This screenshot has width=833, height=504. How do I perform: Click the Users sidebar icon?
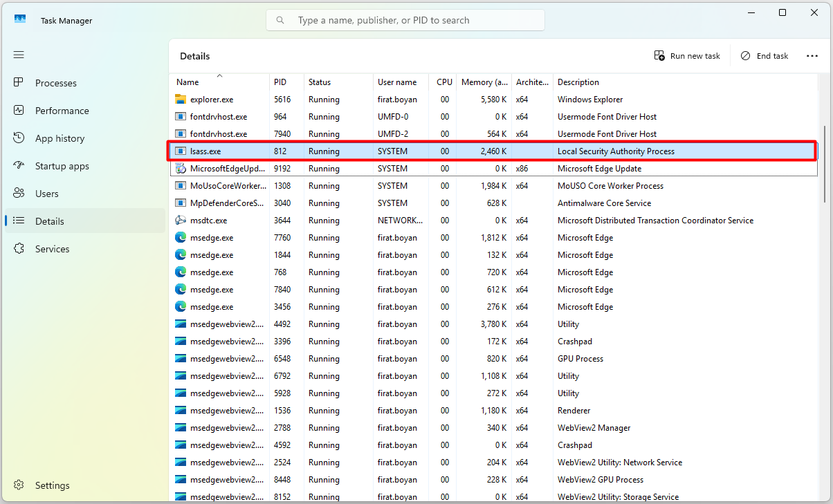[19, 193]
